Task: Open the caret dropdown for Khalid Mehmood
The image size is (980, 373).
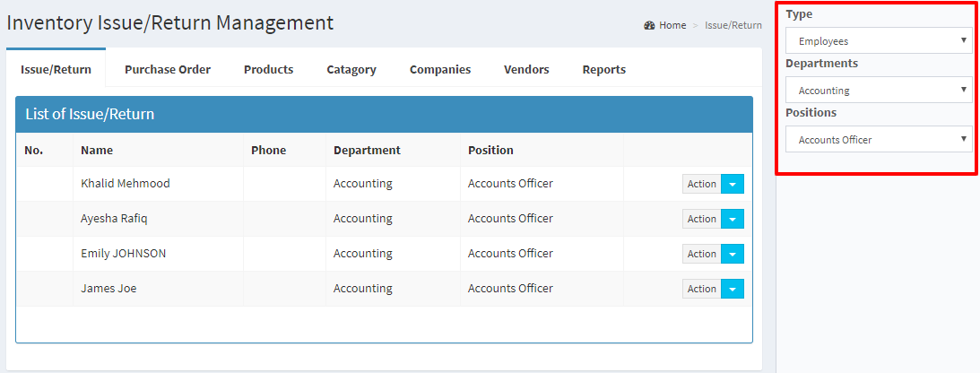Action: click(x=733, y=184)
